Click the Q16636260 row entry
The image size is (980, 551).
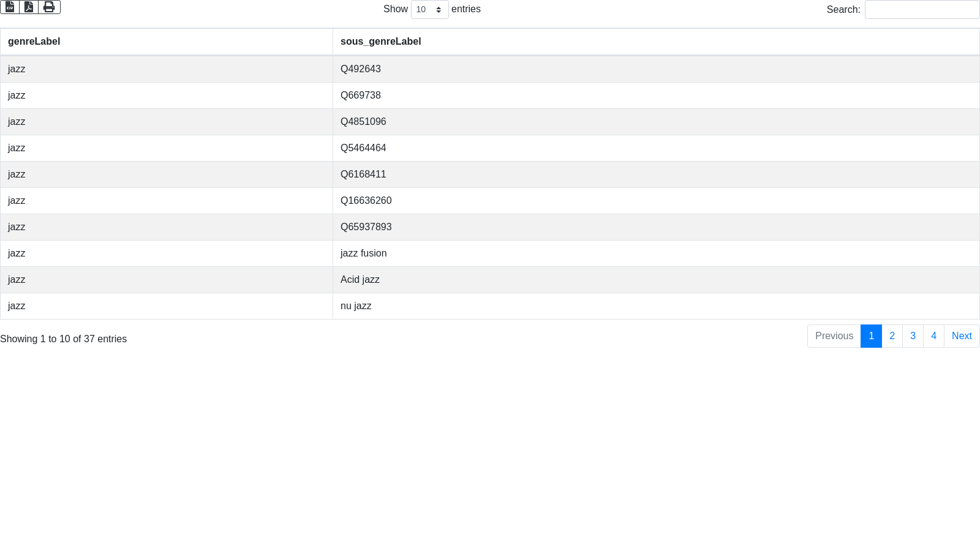[366, 201]
